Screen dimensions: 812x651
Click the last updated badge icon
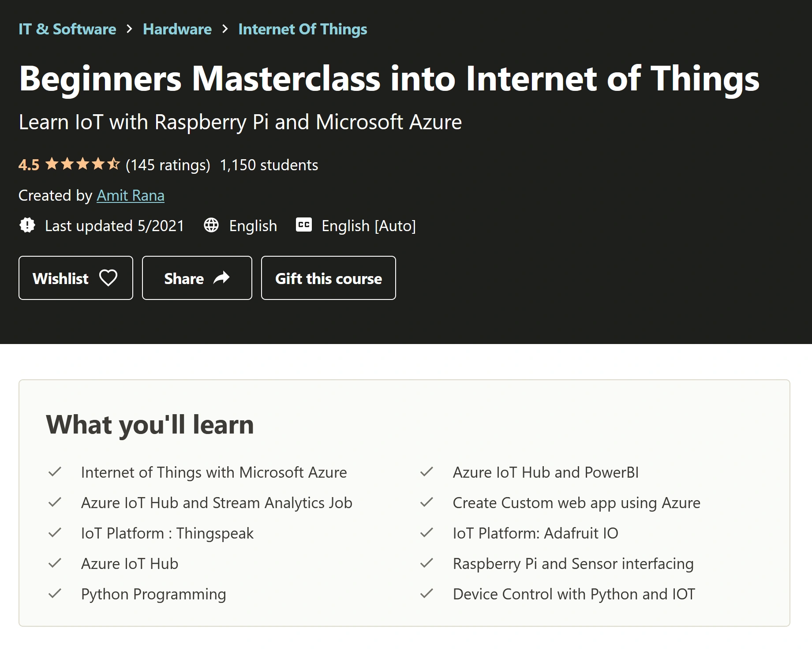point(27,225)
